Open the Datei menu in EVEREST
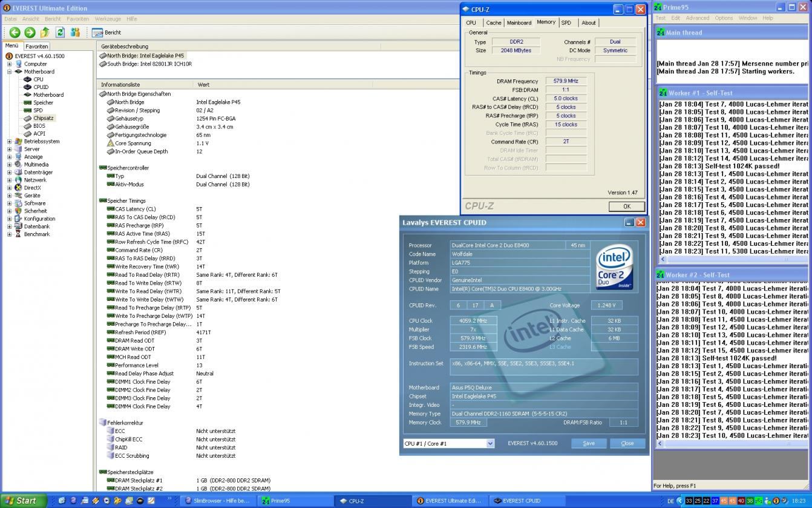 (10, 19)
